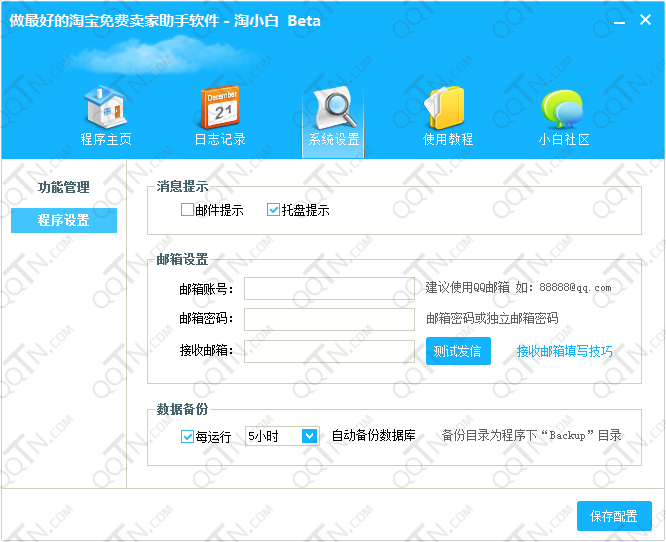Viewport: 666px width, 542px height.
Task: Select the 系统设置 magnifier icon
Action: pos(333,108)
